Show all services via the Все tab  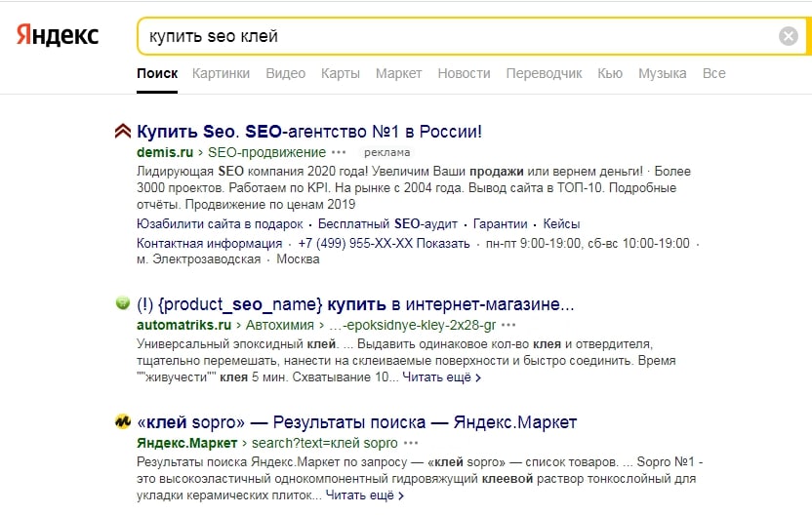tap(713, 73)
